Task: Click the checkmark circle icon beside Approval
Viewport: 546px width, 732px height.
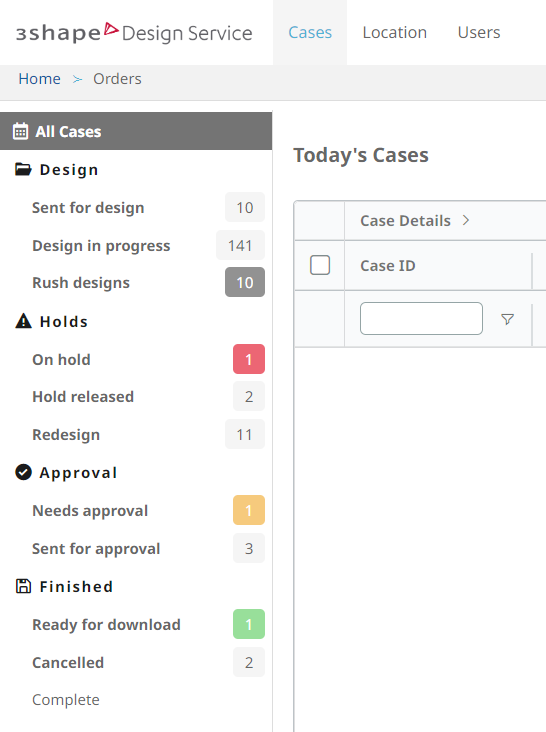Action: tap(23, 472)
